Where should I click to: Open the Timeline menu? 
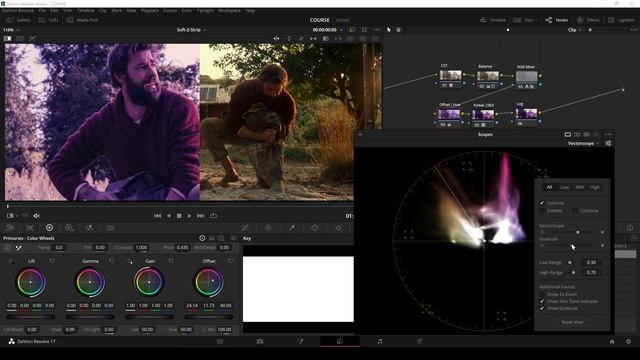(85, 10)
